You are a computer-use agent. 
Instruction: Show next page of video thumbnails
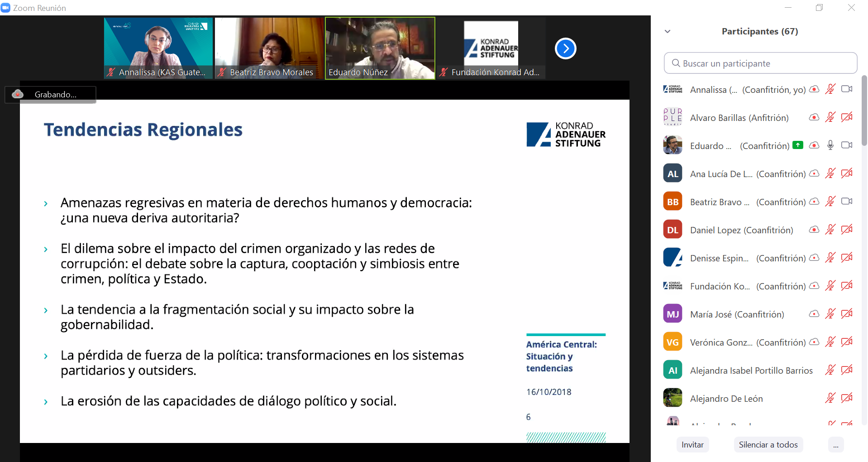pyautogui.click(x=565, y=48)
